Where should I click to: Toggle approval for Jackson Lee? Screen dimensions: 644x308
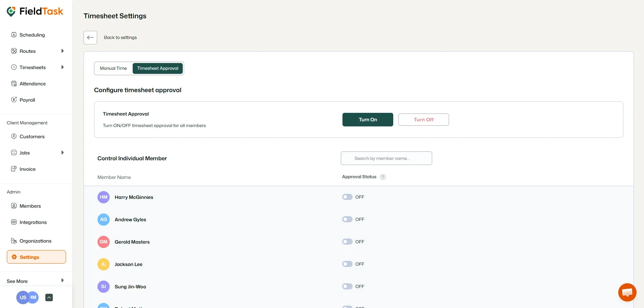(x=347, y=264)
